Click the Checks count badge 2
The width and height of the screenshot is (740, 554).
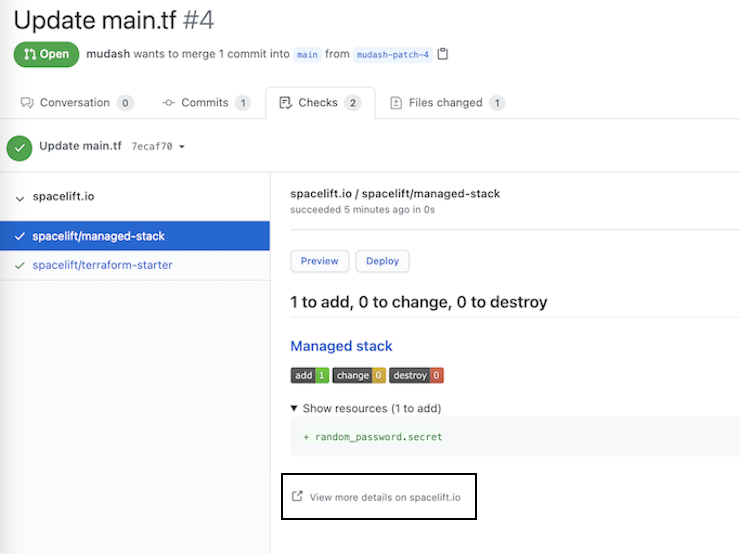353,103
